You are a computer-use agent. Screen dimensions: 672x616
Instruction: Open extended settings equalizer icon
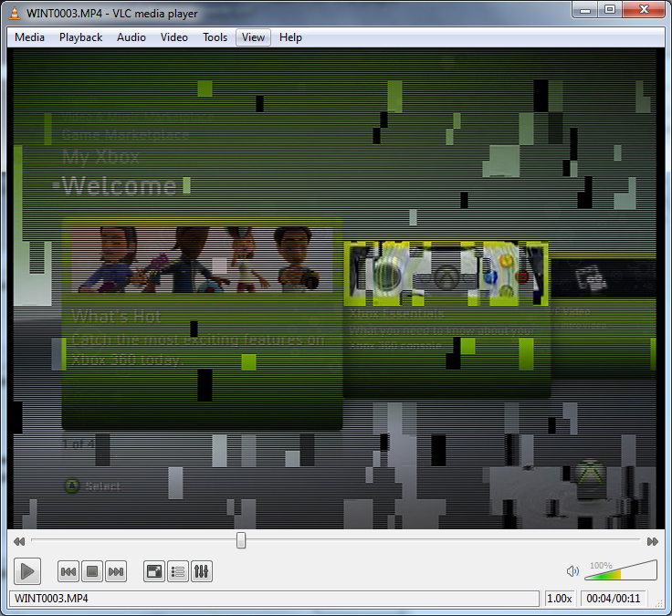click(x=202, y=571)
